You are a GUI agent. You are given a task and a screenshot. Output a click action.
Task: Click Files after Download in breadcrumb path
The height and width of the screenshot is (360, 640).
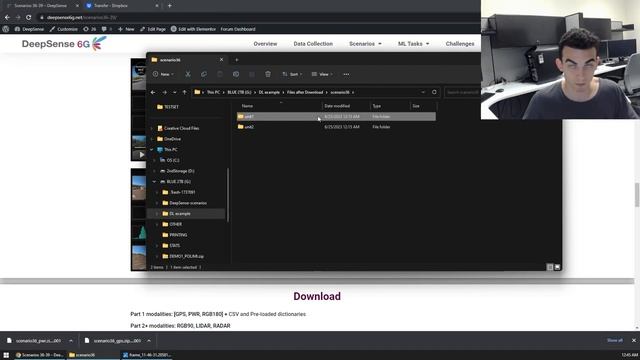[x=305, y=92]
